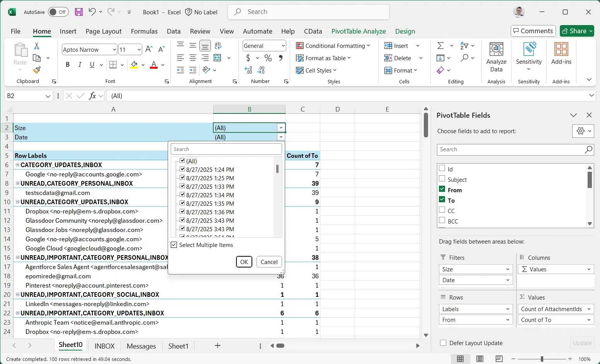Switch to the Messages sheet tab
The height and width of the screenshot is (364, 600).
(141, 346)
